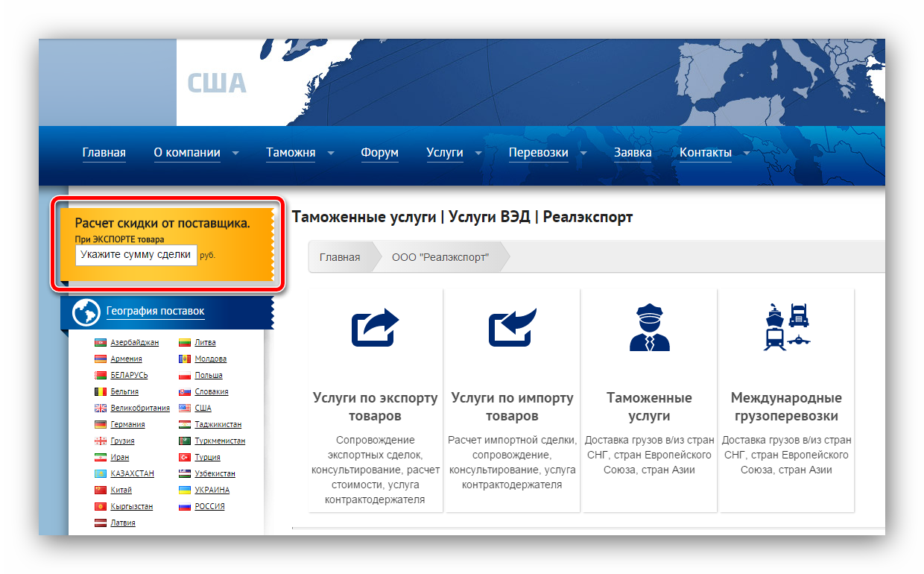Click the Germany flag icon
Screen dimensions: 924x574
pos(101,425)
